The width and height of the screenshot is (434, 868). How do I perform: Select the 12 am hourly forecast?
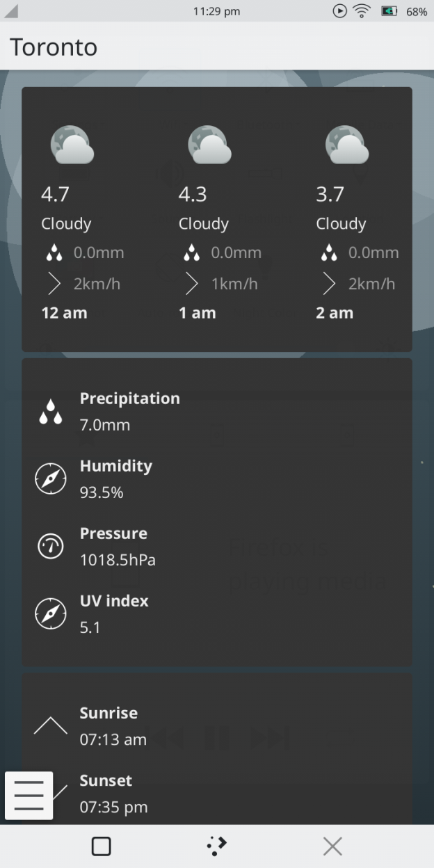click(65, 313)
